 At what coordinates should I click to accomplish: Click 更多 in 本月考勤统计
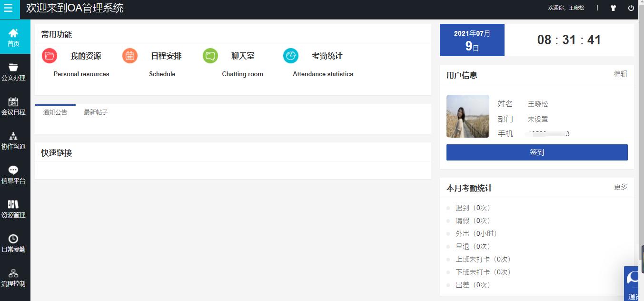coord(620,187)
